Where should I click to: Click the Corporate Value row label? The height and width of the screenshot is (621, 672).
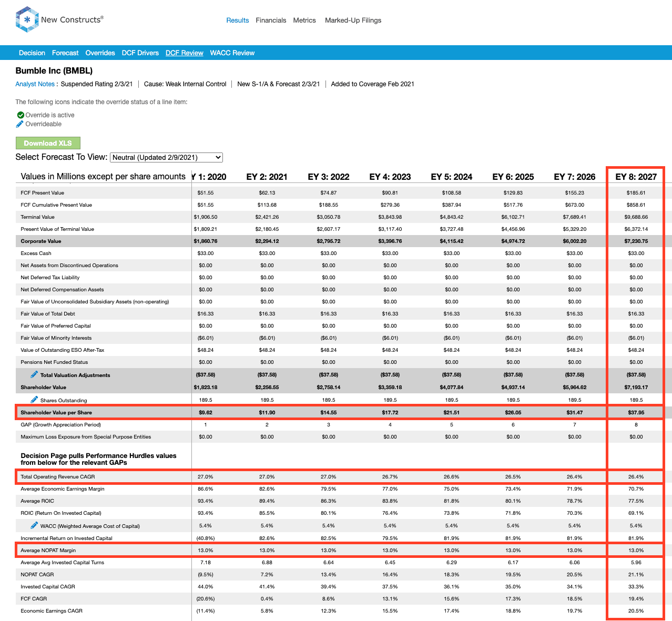(x=41, y=241)
